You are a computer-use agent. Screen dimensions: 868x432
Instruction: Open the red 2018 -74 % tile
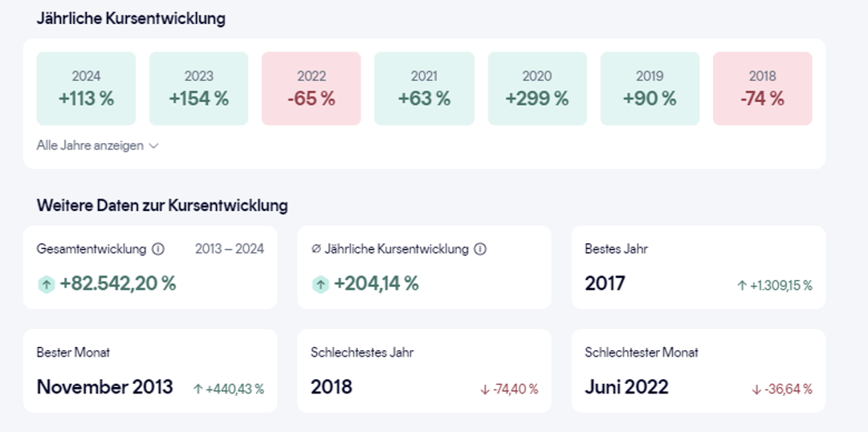point(762,88)
